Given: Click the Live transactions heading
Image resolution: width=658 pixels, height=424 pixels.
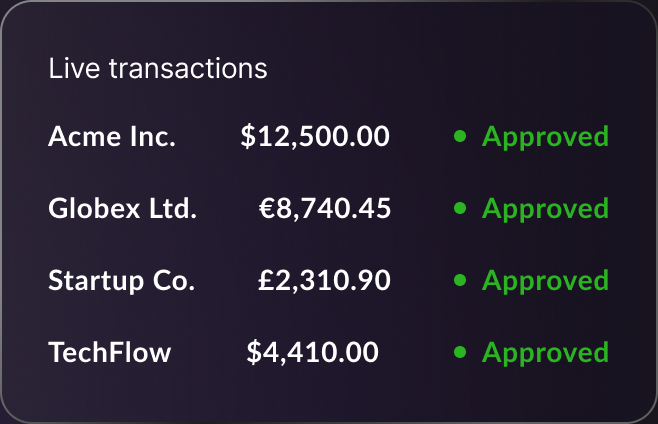Looking at the screenshot, I should [x=158, y=68].
